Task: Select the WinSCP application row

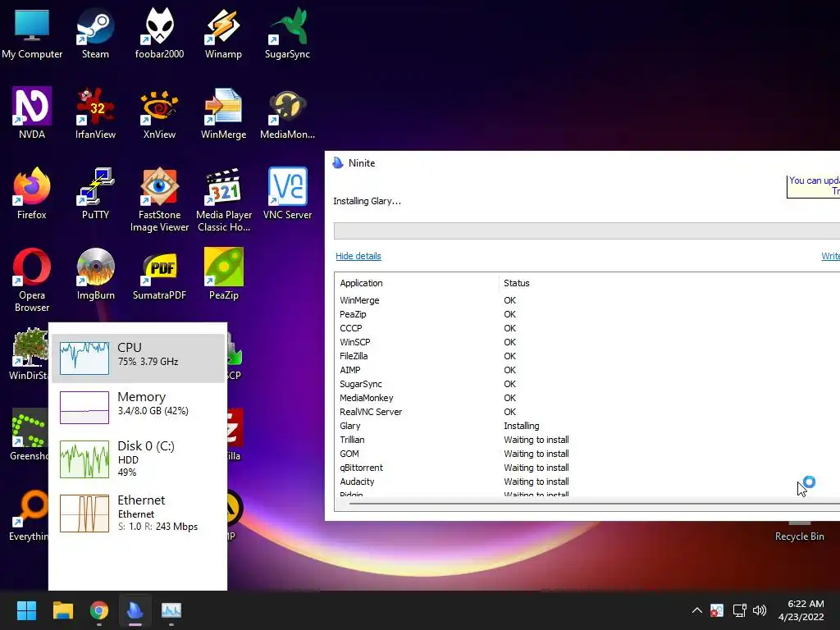Action: [587, 342]
